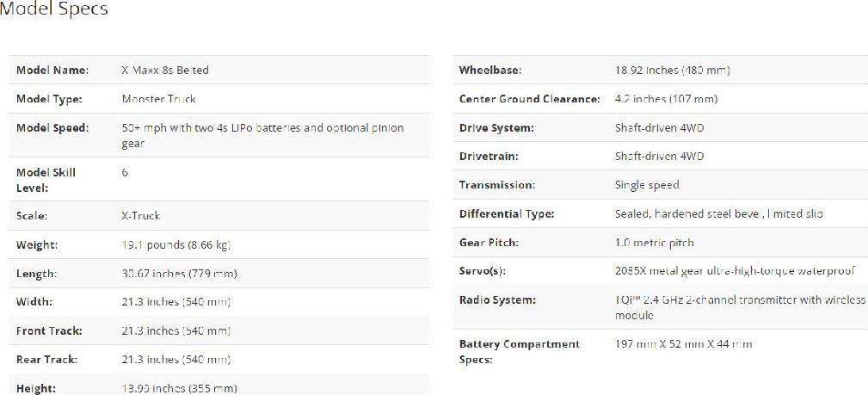The height and width of the screenshot is (395, 868).
Task: Click the Height value 13.99 inches
Action: click(179, 388)
